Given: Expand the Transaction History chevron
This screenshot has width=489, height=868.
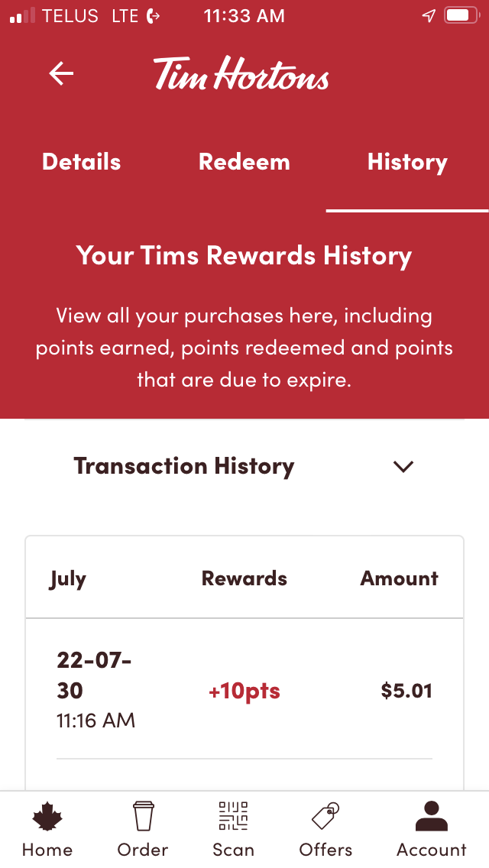Looking at the screenshot, I should point(403,466).
